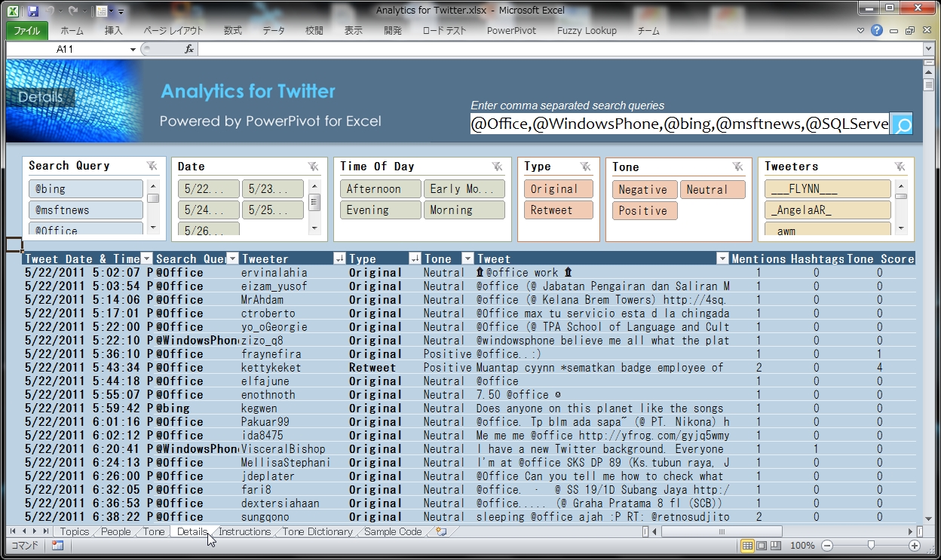This screenshot has width=941, height=560.
Task: Switch to Page Break Preview in status bar
Action: (775, 546)
